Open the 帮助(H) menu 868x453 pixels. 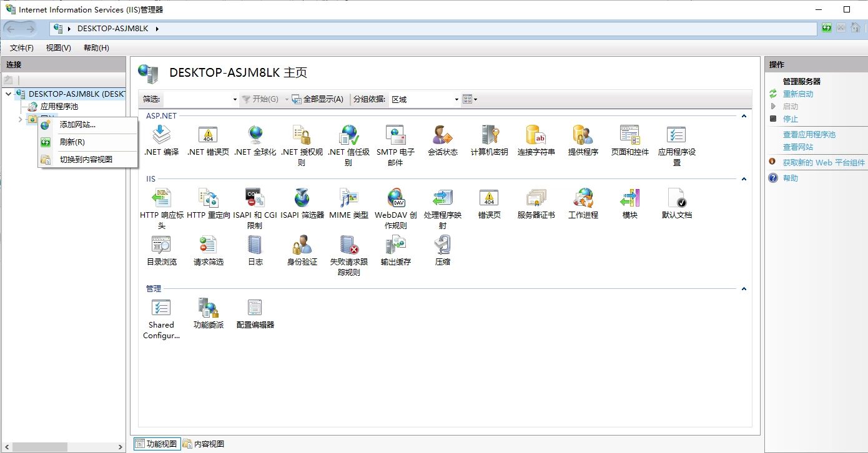point(96,48)
